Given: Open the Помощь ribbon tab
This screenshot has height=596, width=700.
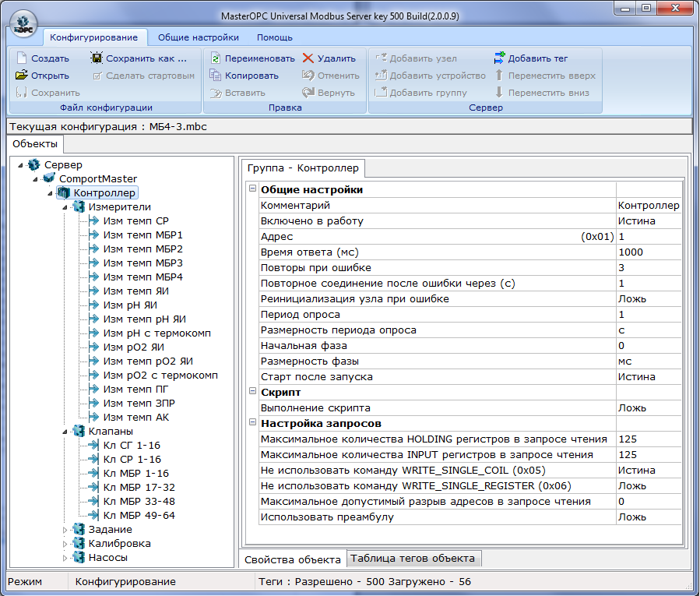Looking at the screenshot, I should point(275,37).
